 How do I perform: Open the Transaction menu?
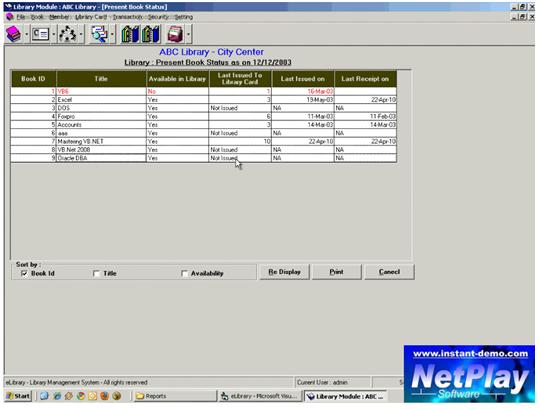tap(128, 17)
